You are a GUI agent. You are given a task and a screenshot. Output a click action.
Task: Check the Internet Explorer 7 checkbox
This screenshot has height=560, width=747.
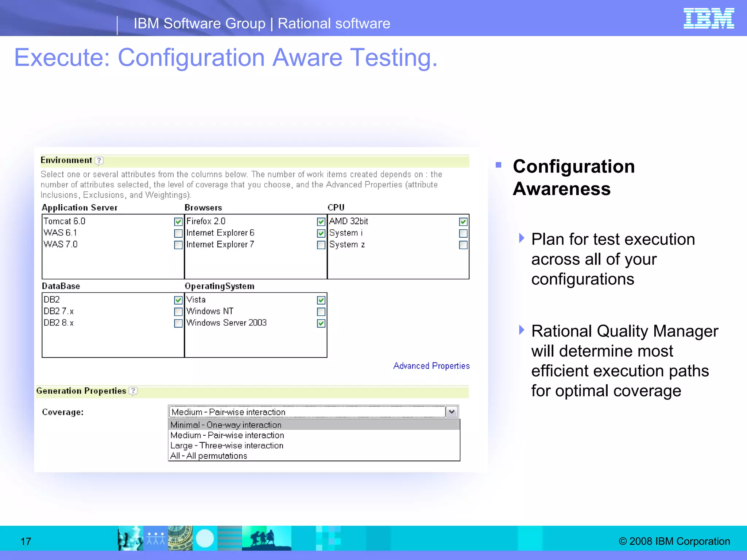pos(321,245)
